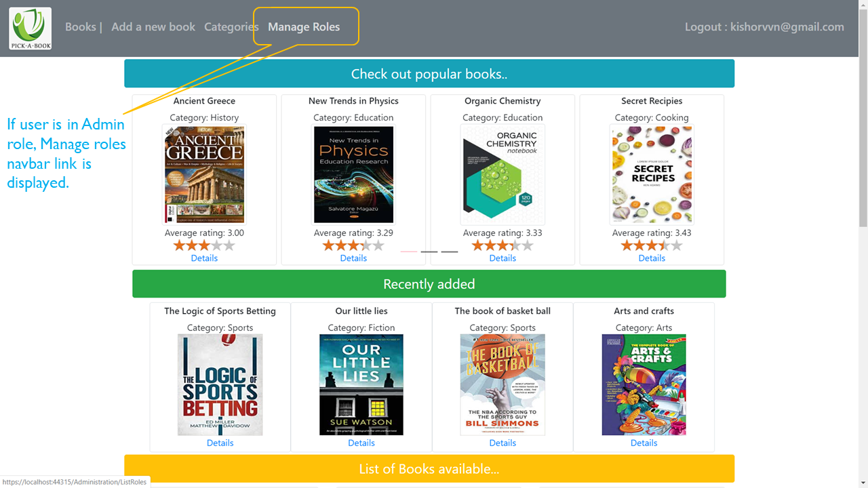Open Add a new book page
The height and width of the screenshot is (488, 868).
(153, 27)
